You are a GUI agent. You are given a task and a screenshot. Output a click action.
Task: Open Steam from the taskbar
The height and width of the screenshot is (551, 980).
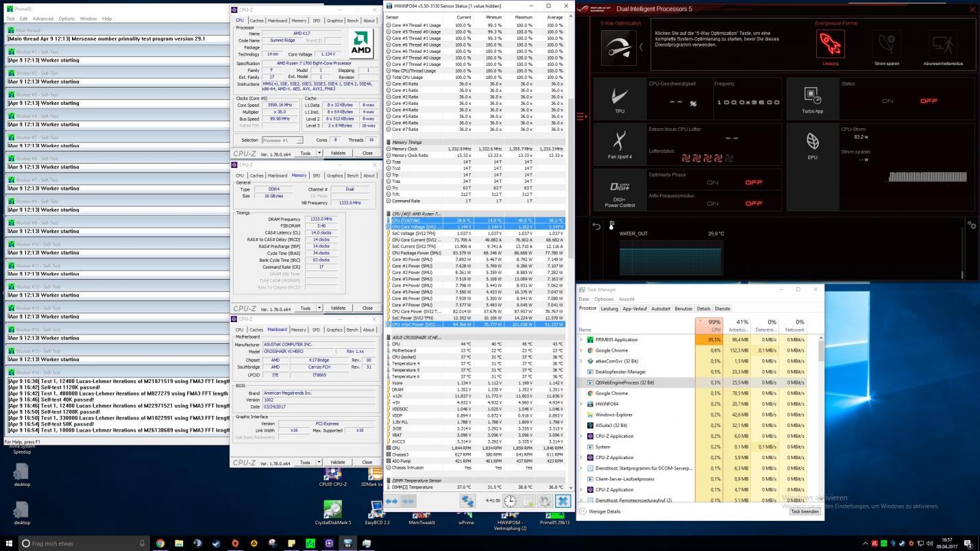pos(216,543)
